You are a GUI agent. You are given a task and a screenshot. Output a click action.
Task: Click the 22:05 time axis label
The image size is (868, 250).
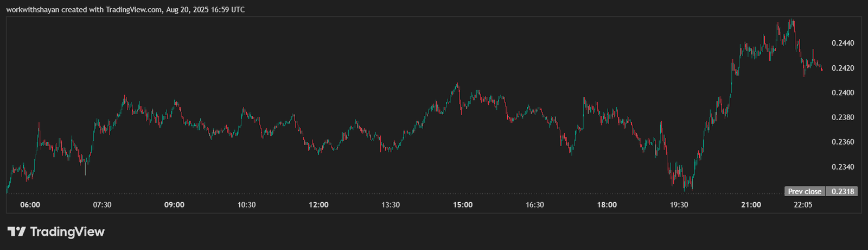point(803,205)
